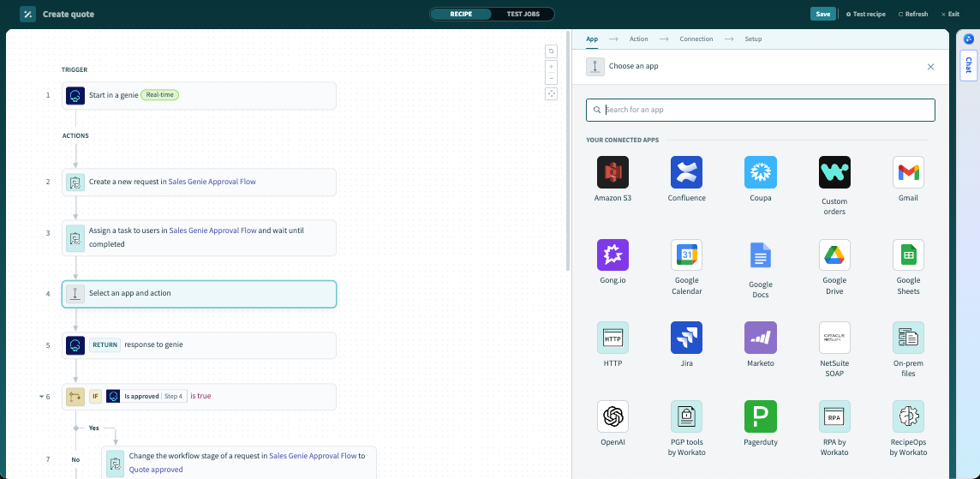Select the Google Drive app icon
This screenshot has width=980, height=479.
[834, 254]
